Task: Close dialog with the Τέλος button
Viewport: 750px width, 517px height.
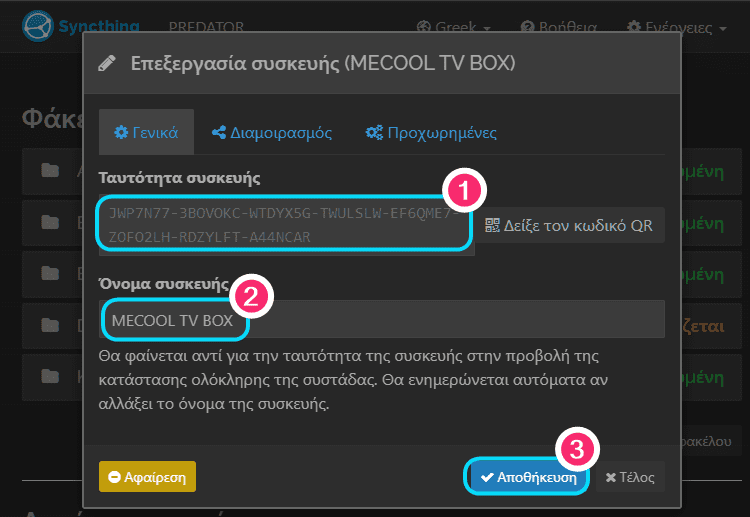Action: click(x=630, y=477)
